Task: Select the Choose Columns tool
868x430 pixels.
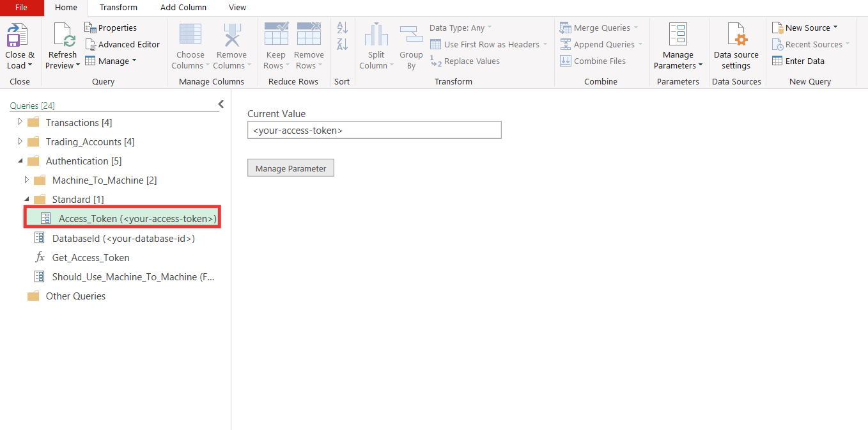Action: point(190,44)
